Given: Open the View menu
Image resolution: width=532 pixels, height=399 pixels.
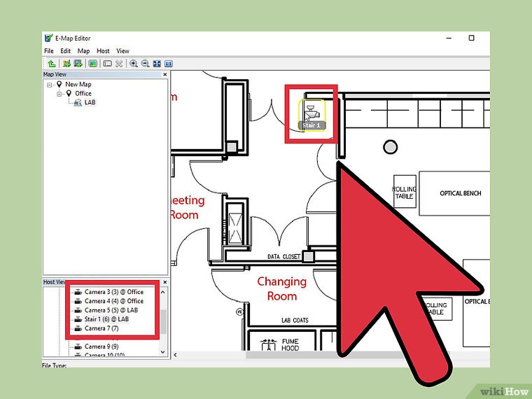Looking at the screenshot, I should tap(122, 51).
